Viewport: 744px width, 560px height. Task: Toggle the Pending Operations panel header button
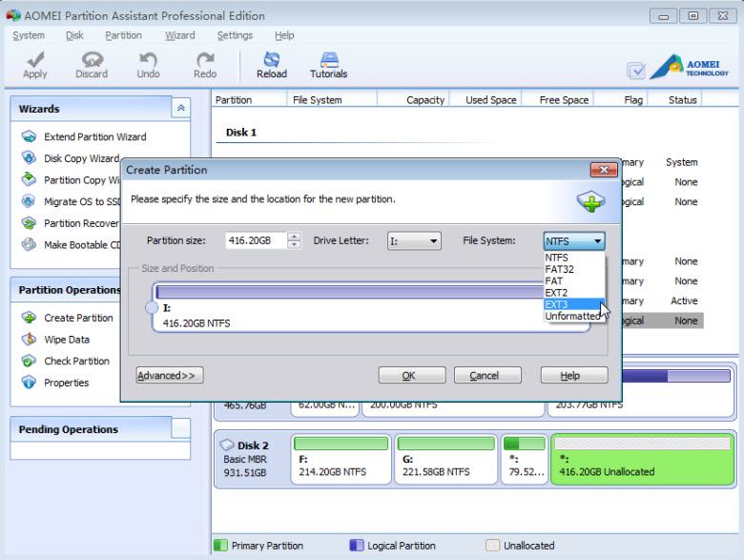pos(181,428)
